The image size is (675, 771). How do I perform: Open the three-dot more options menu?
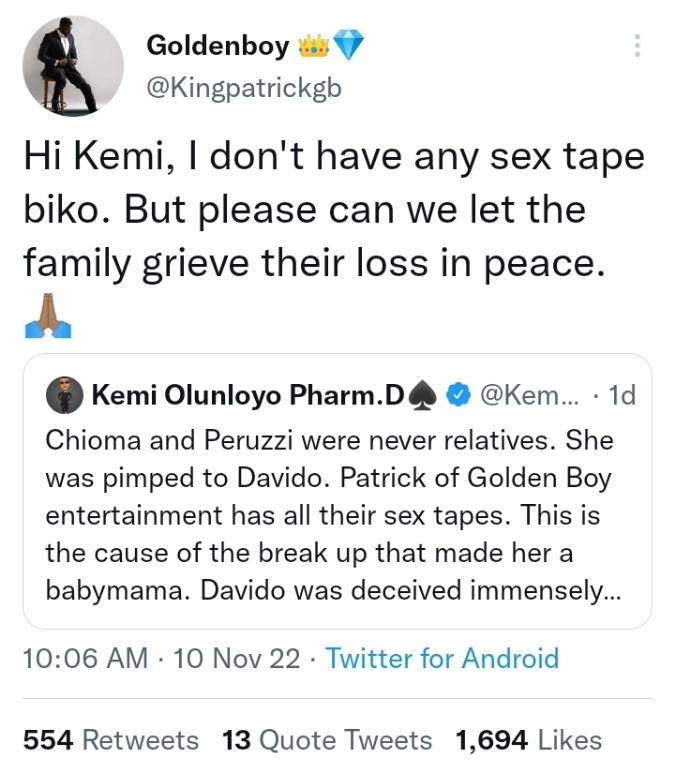637,45
